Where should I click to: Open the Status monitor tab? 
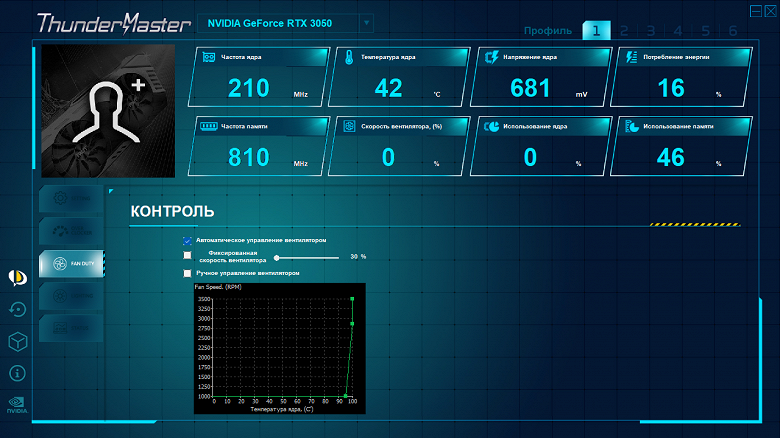tap(71, 328)
